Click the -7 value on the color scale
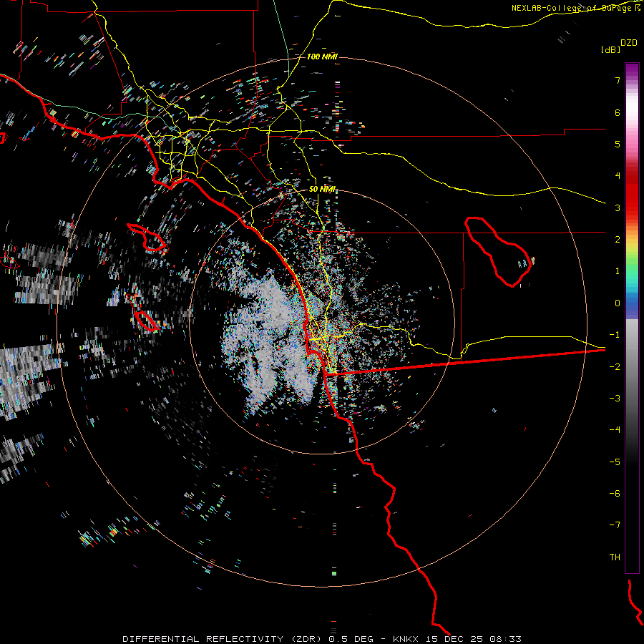The height and width of the screenshot is (644, 644). pyautogui.click(x=615, y=525)
